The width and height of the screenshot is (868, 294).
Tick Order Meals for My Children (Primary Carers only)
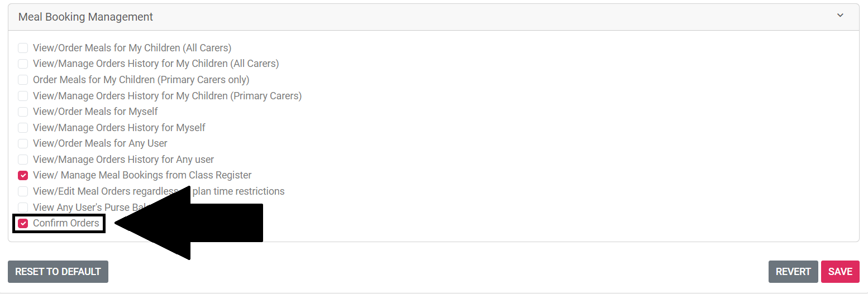pyautogui.click(x=23, y=80)
